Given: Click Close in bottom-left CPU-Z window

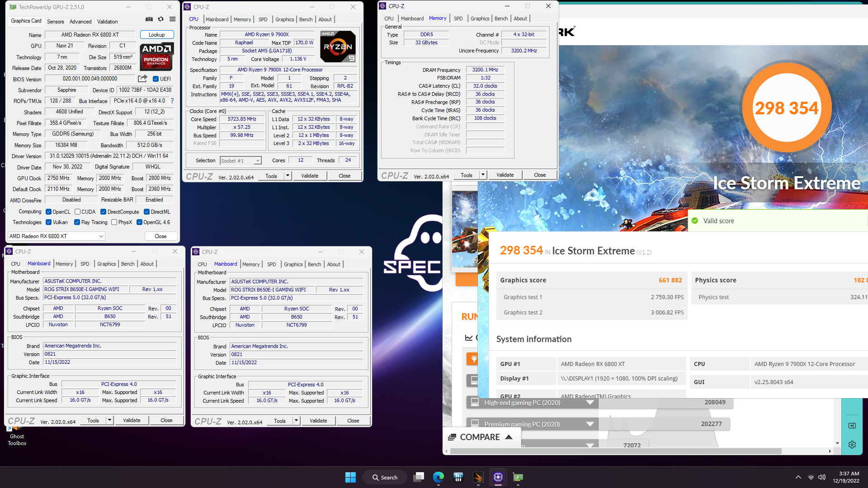Looking at the screenshot, I should (x=166, y=420).
